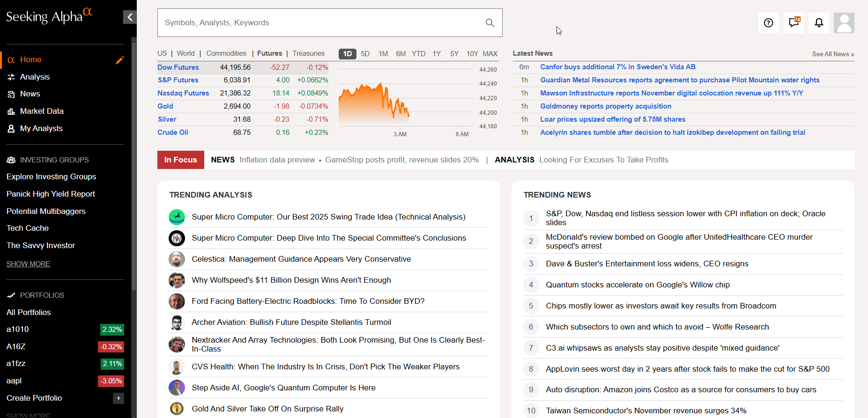Click author avatar for Nextracker article
The width and height of the screenshot is (868, 418).
[x=177, y=345]
